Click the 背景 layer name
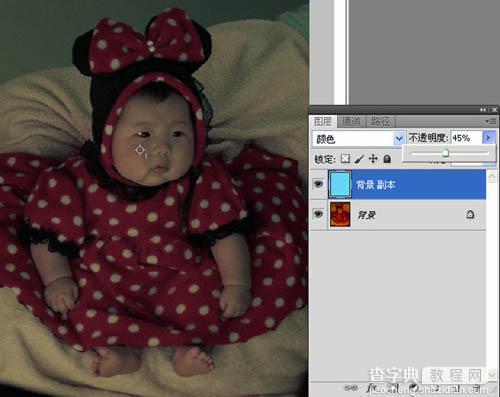Image resolution: width=500 pixels, height=397 pixels. pyautogui.click(x=367, y=215)
